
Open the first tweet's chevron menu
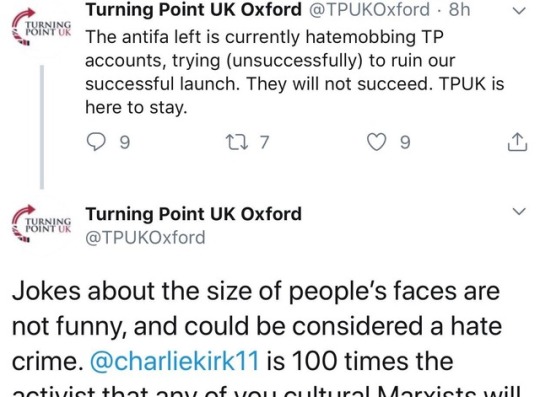click(x=519, y=11)
